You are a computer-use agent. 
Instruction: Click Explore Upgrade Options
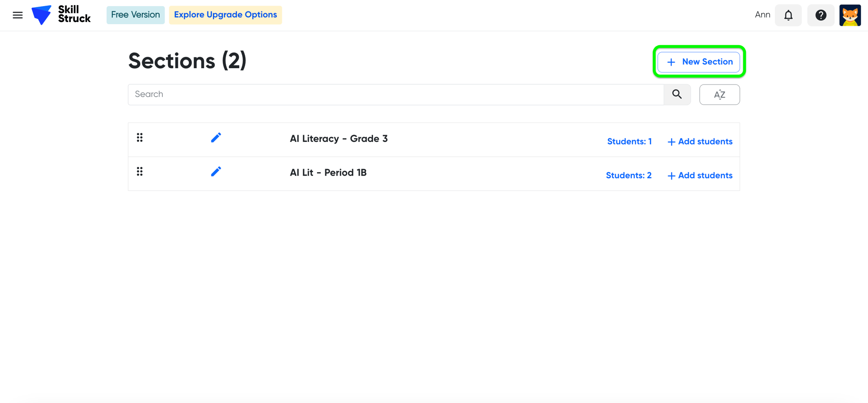(x=225, y=15)
